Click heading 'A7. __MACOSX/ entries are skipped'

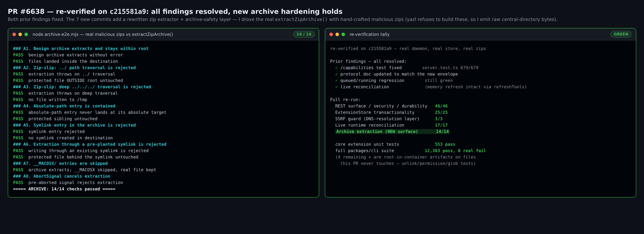pos(60,164)
